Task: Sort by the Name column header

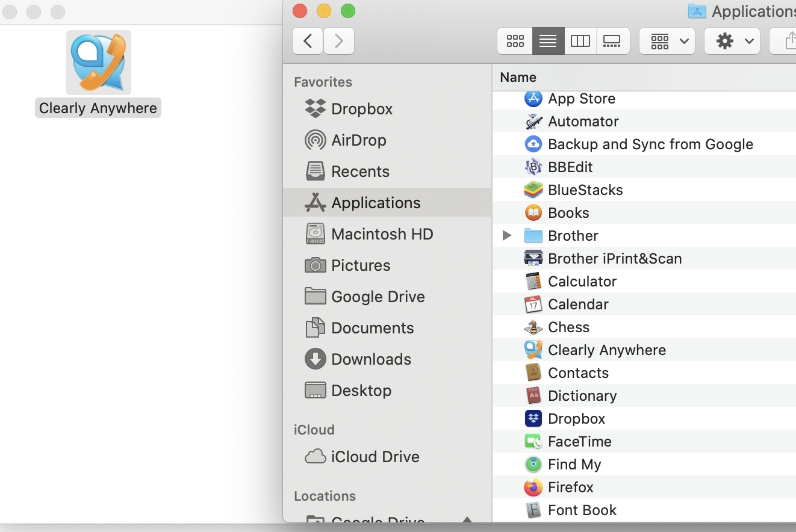Action: pos(518,77)
